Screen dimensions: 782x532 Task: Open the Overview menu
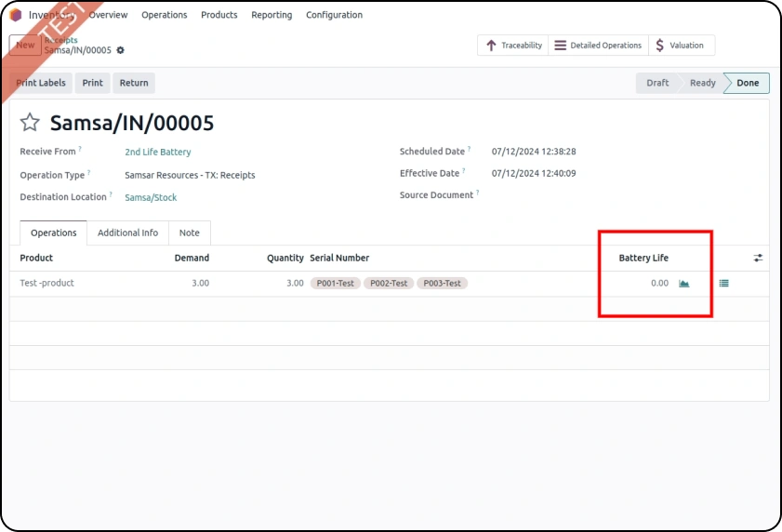tap(108, 15)
